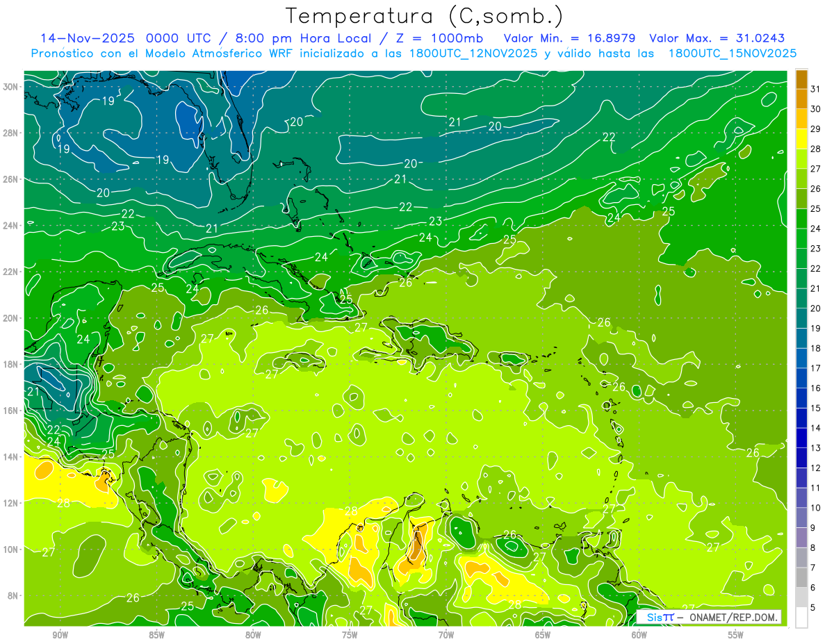Click the 20N latitude axis label
Viewport: 834px width, 644px height.
click(11, 317)
